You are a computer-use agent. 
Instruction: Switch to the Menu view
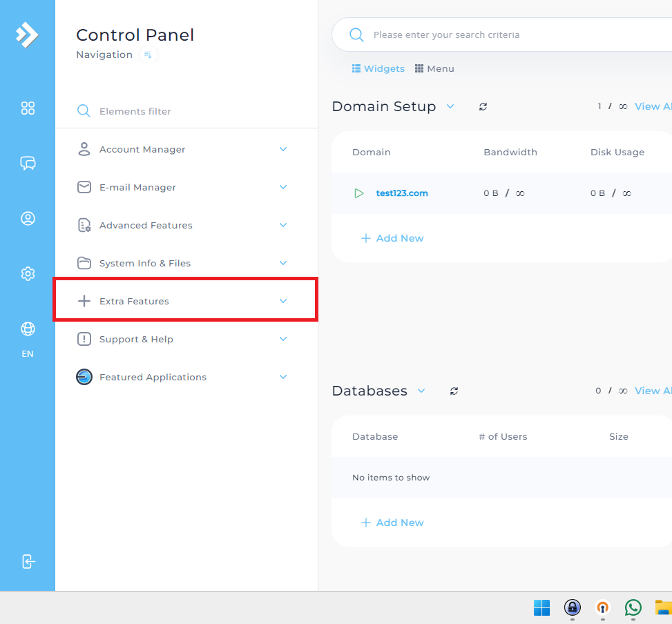434,68
